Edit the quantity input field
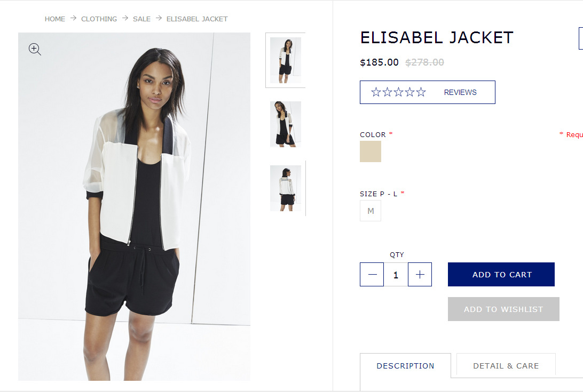The image size is (583, 392). click(x=396, y=275)
